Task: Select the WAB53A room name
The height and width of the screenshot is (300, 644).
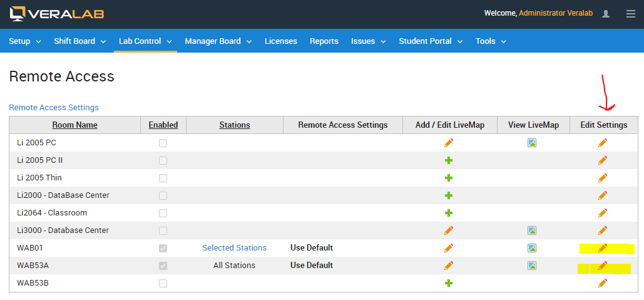Action: click(x=33, y=266)
